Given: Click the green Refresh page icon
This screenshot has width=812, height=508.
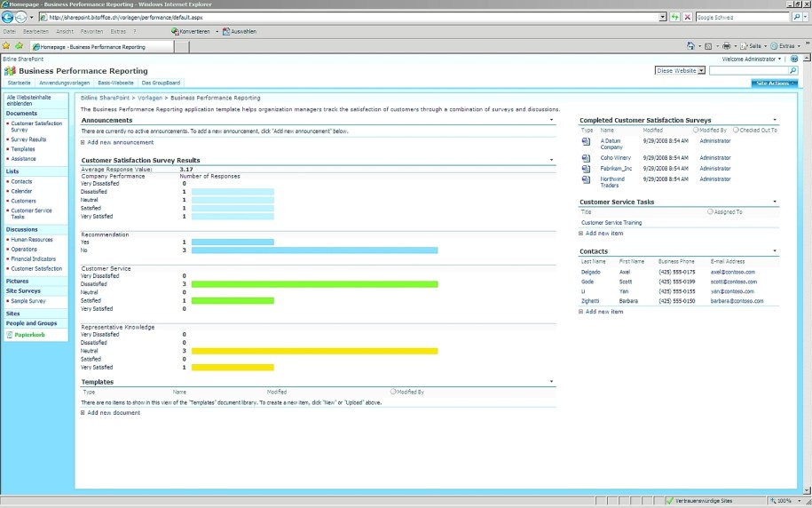Looking at the screenshot, I should pyautogui.click(x=675, y=17).
